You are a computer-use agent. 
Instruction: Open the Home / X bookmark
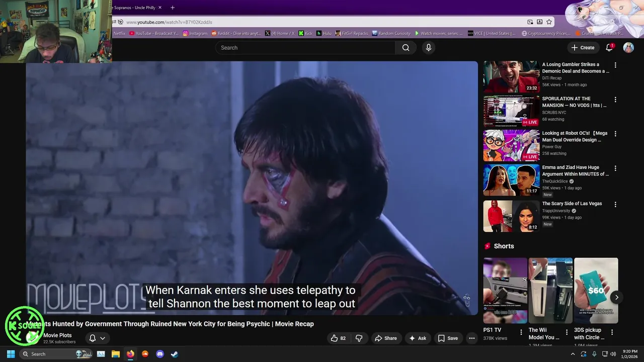pos(280,34)
